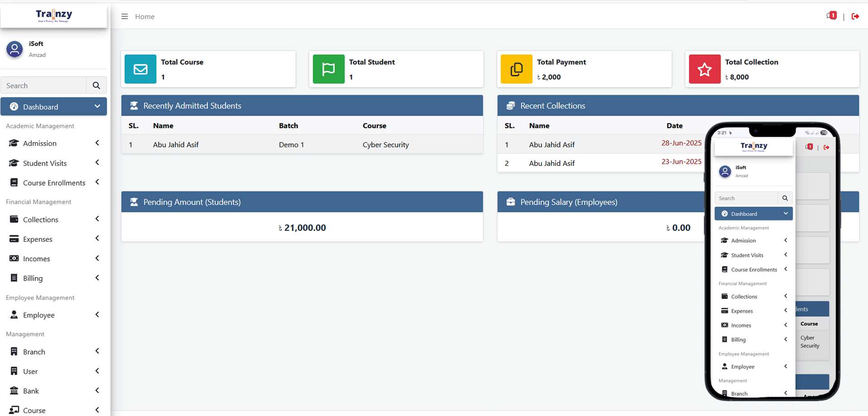Click the logout icon in top bar
The image size is (868, 416).
pos(856,16)
